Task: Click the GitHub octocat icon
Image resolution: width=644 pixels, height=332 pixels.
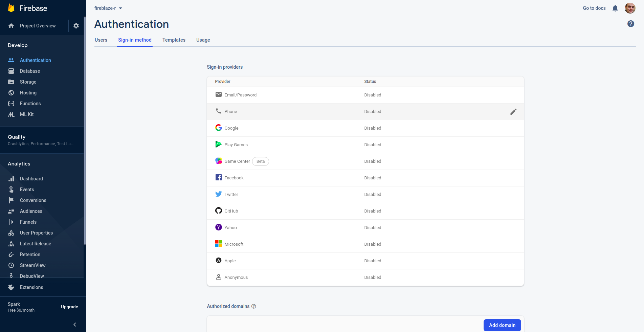Action: pyautogui.click(x=219, y=211)
